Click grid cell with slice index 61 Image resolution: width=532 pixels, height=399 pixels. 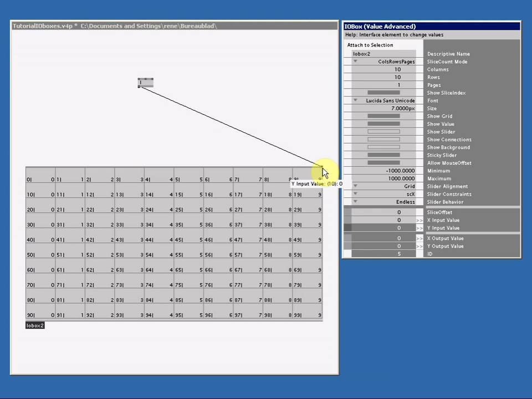click(x=70, y=265)
